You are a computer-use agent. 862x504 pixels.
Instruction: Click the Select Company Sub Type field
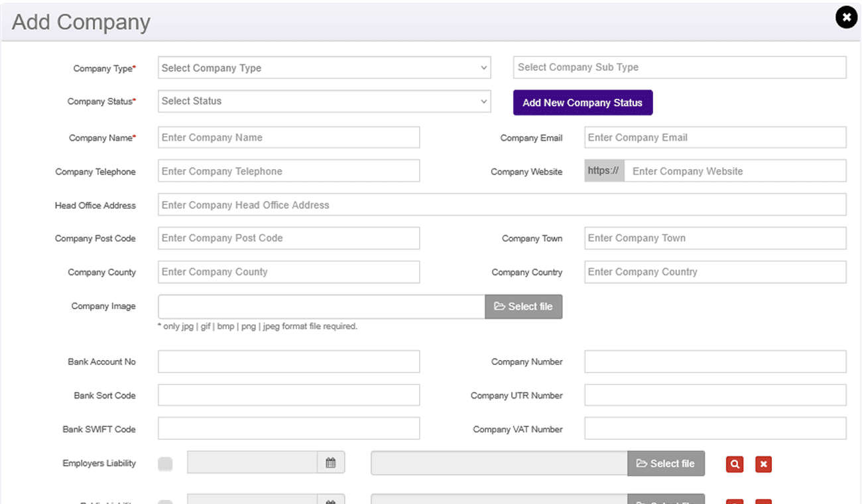pos(679,67)
